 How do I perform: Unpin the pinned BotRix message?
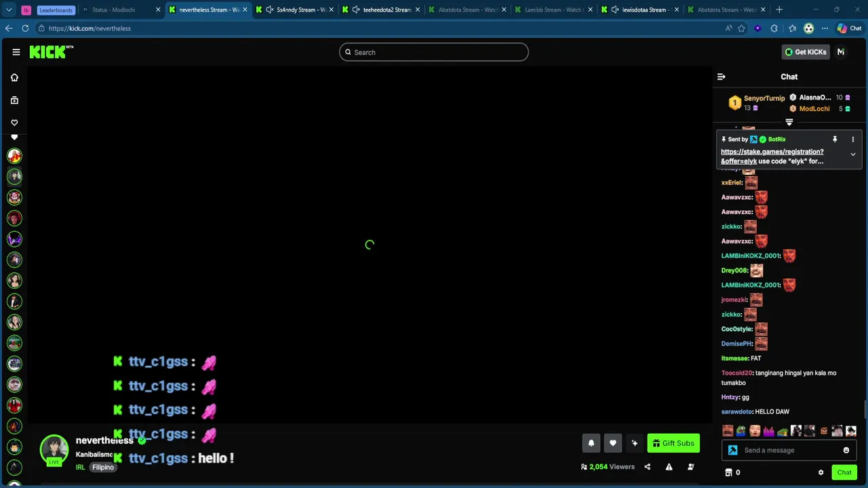tap(835, 139)
